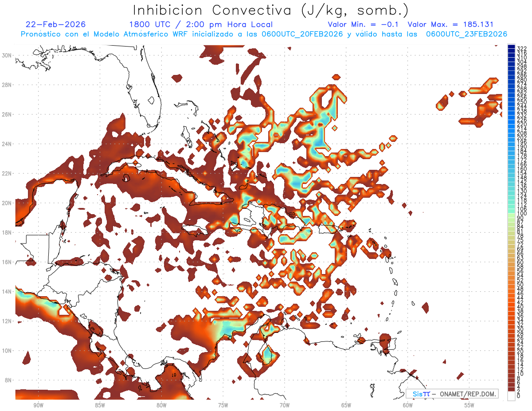Click the "16N" latitude label
The height and width of the screenshot is (411, 532).
coord(7,262)
